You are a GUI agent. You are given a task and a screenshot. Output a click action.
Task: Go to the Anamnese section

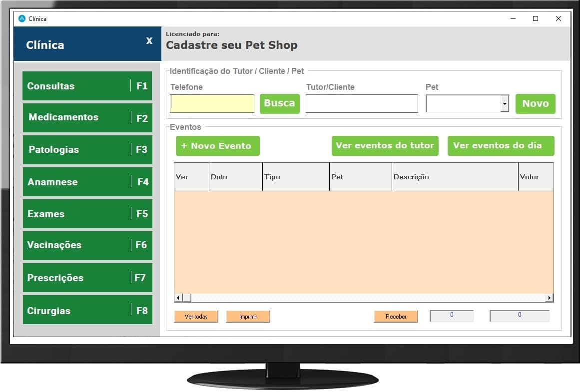[x=87, y=182]
